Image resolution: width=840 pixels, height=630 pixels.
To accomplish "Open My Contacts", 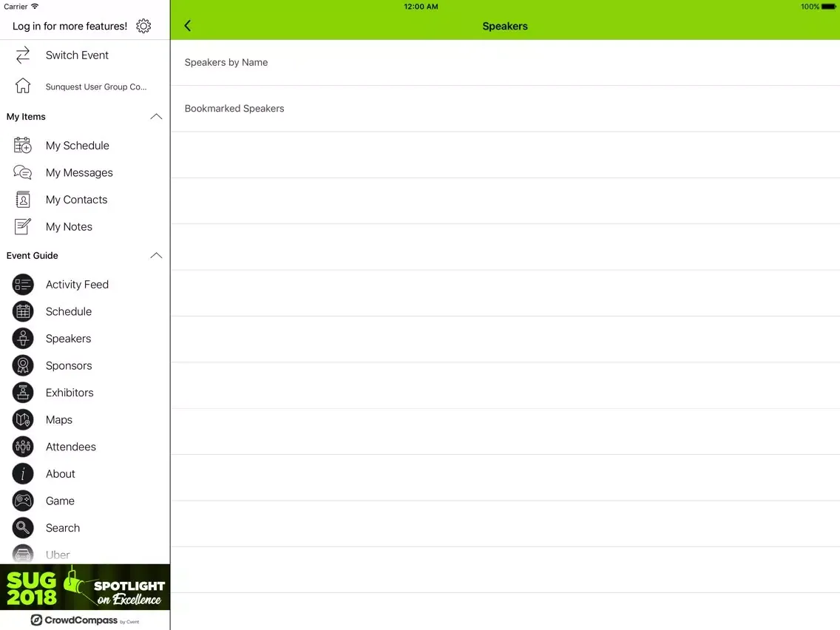I will click(x=77, y=200).
